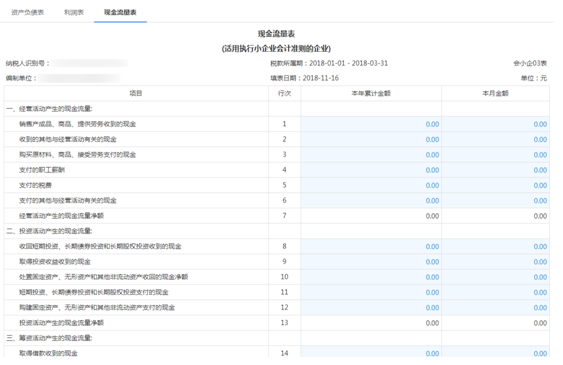This screenshot has height=365, width=563.
Task: Click the 本月金额 column header
Action: click(495, 93)
